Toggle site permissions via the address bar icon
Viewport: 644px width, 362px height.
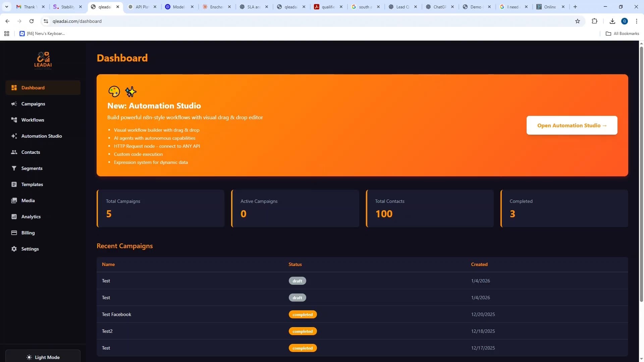point(46,21)
